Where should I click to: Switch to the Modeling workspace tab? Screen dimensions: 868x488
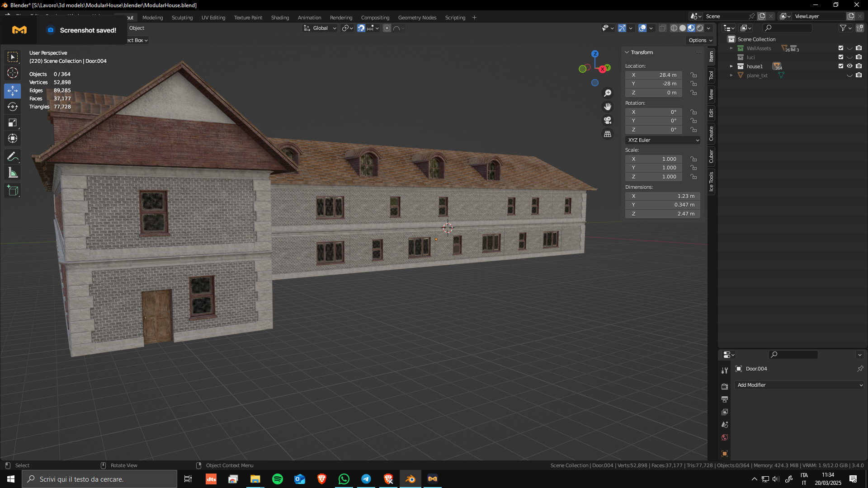point(152,18)
